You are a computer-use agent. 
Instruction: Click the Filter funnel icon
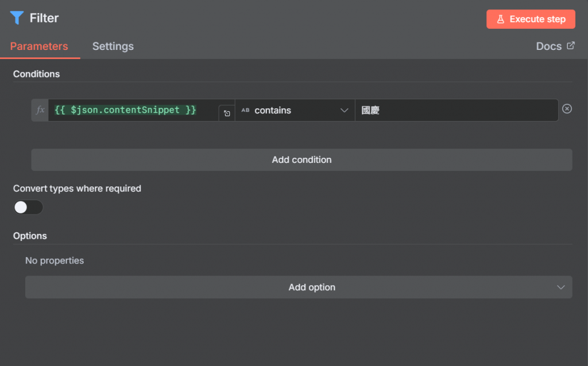coord(16,18)
